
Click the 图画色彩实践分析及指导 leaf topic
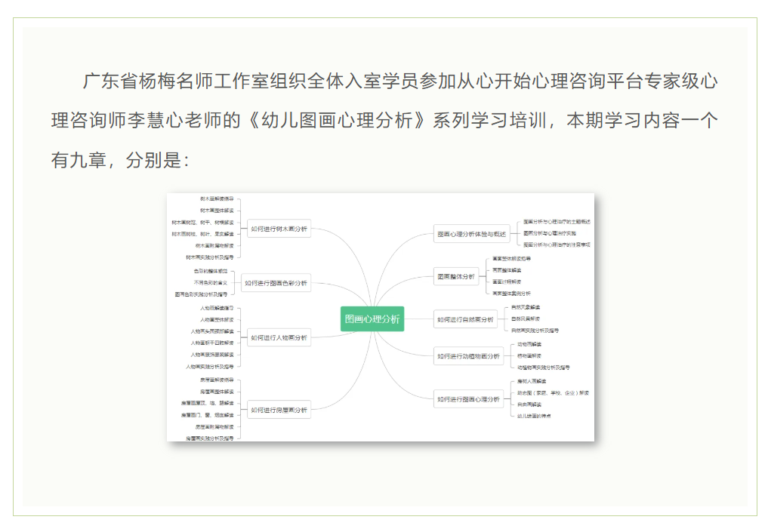pyautogui.click(x=201, y=294)
